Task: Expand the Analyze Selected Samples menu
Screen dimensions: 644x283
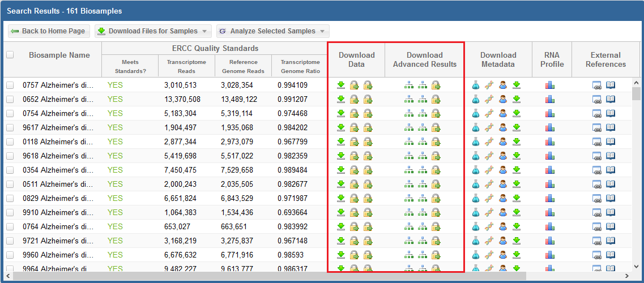Action: point(272,31)
